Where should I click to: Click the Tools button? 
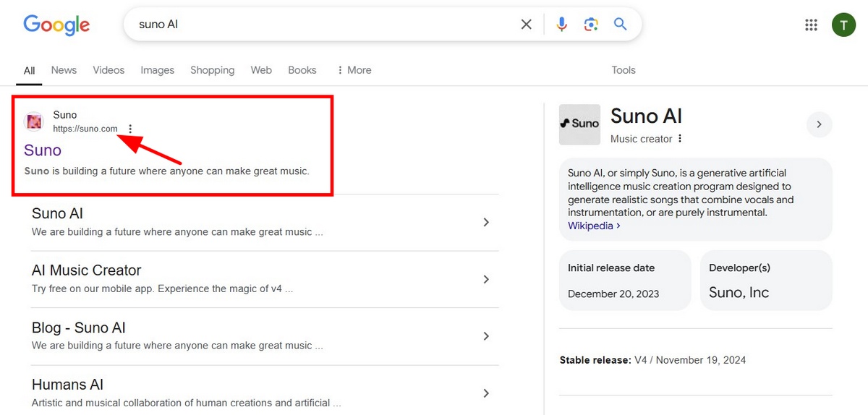point(623,70)
